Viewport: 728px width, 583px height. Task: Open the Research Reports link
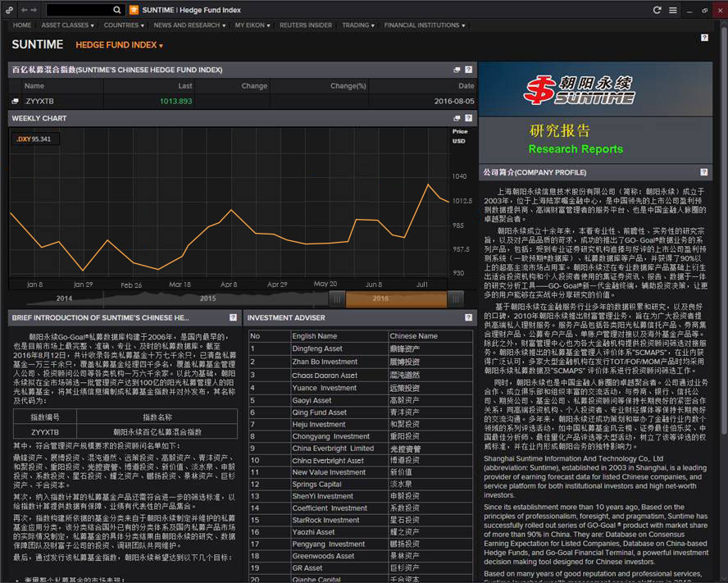coord(576,149)
